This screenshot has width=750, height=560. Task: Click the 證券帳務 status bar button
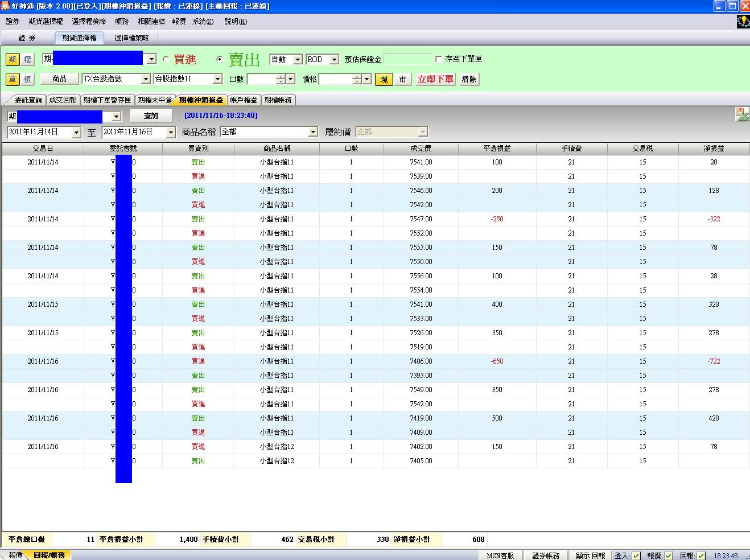(546, 555)
